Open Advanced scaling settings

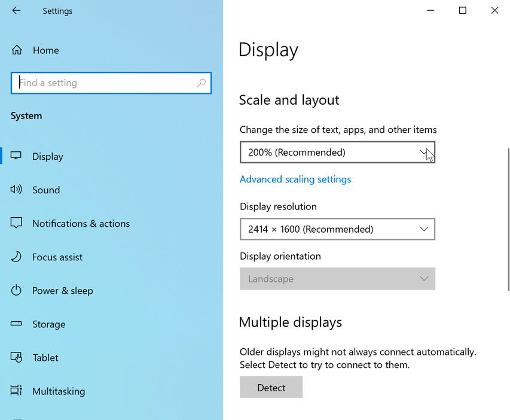point(295,179)
